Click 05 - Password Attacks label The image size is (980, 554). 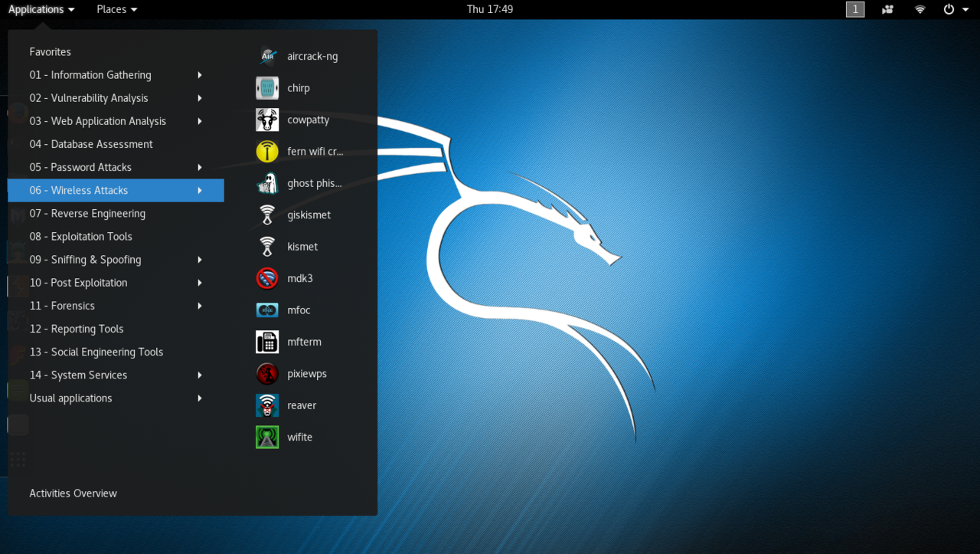point(80,167)
